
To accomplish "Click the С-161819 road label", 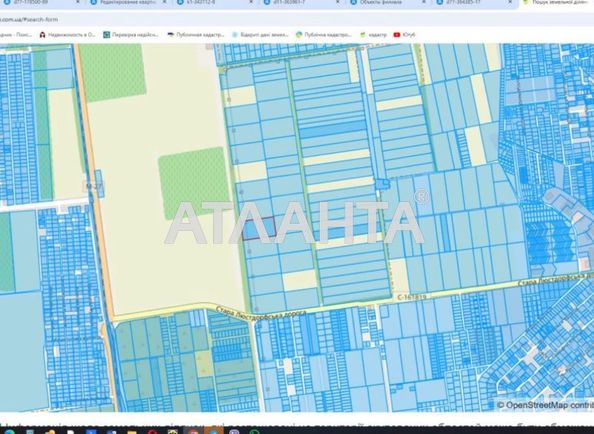I will tap(412, 297).
